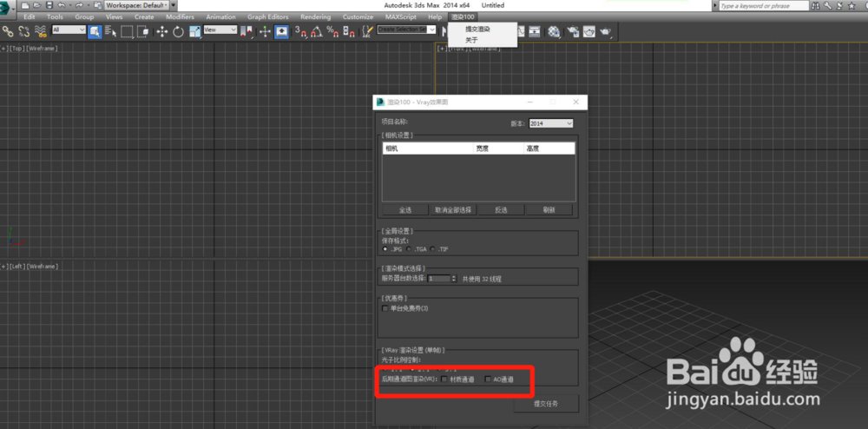Enable the AO通道 checkbox
The width and height of the screenshot is (868, 429).
488,379
